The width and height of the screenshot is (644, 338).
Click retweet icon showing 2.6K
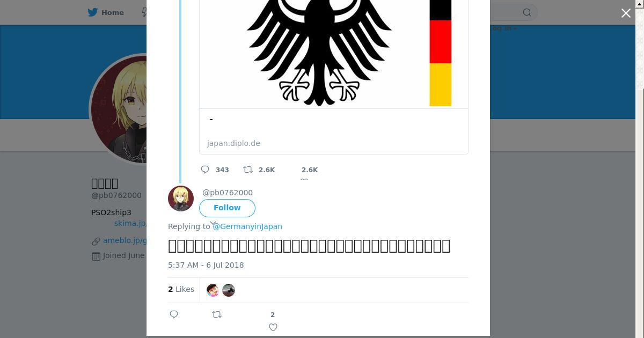point(248,170)
